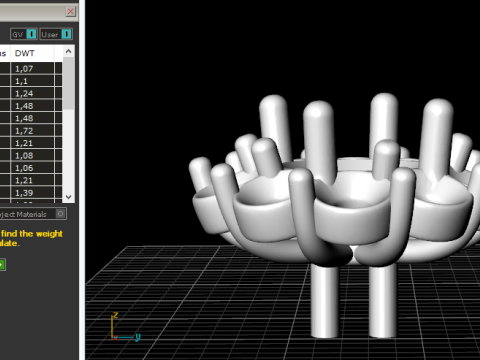Click the table's vertical scrollbar thumb

click(x=69, y=83)
